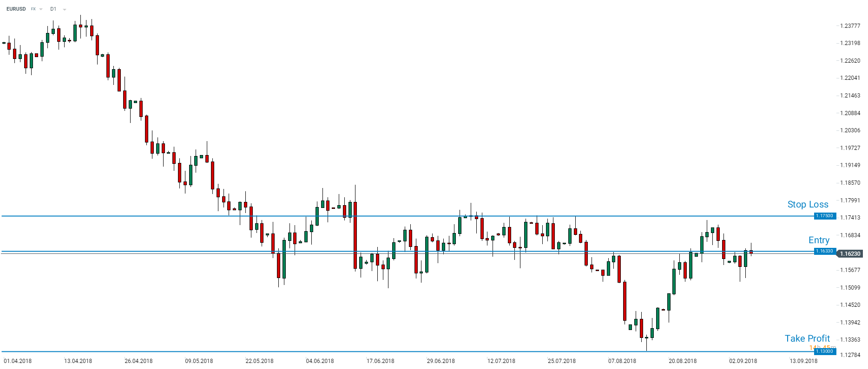Select the 1.17500 stop loss price tag

(x=825, y=216)
